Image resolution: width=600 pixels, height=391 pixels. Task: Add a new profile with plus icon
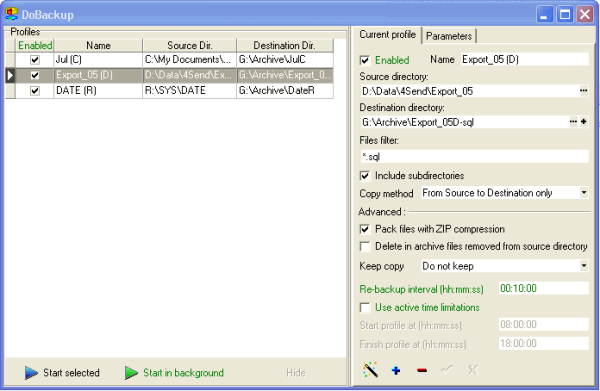(x=396, y=370)
